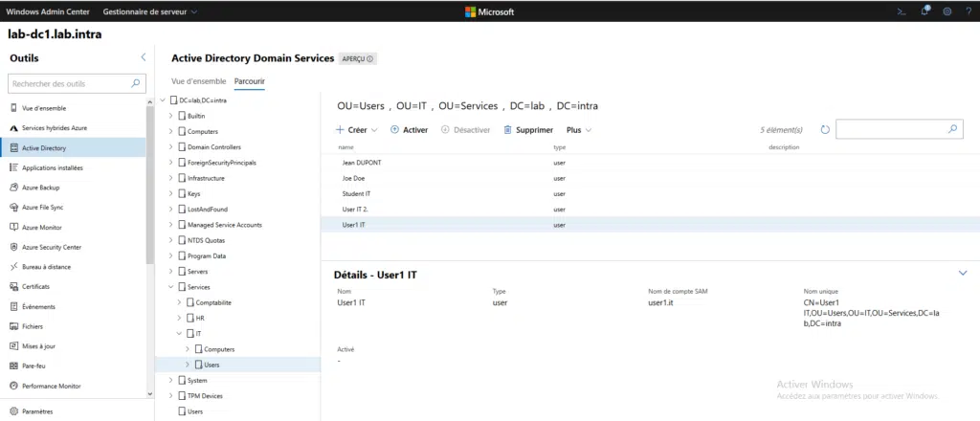
Task: Open the Créer dropdown menu
Action: pyautogui.click(x=357, y=130)
